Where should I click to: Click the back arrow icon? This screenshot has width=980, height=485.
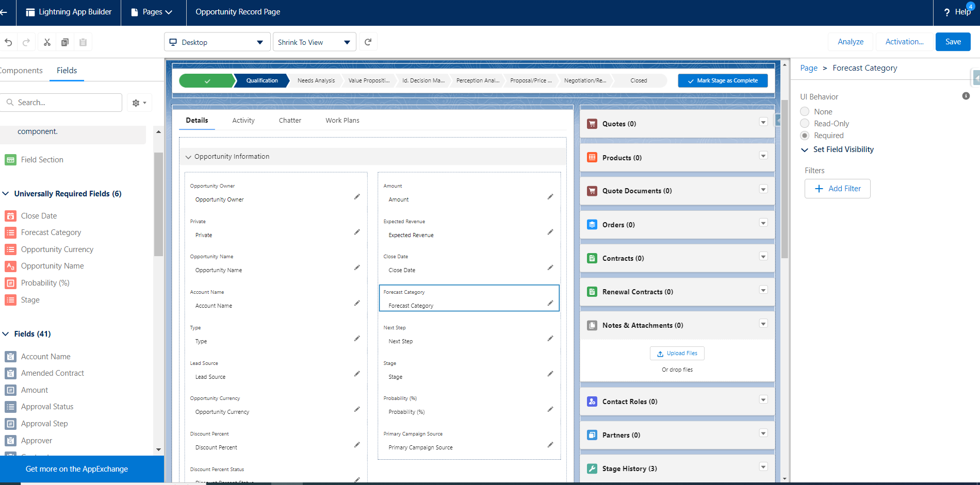(x=4, y=12)
